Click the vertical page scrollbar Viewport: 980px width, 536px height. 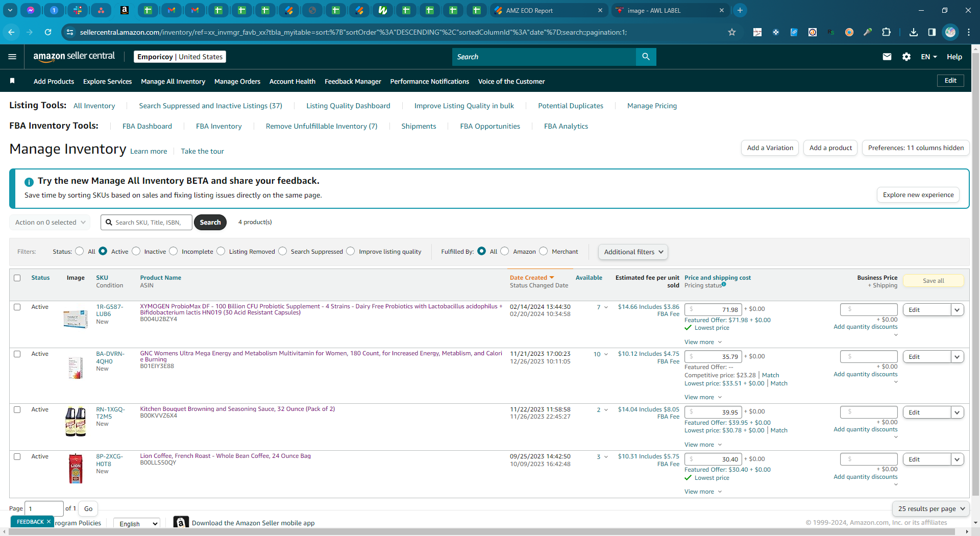(x=975, y=273)
